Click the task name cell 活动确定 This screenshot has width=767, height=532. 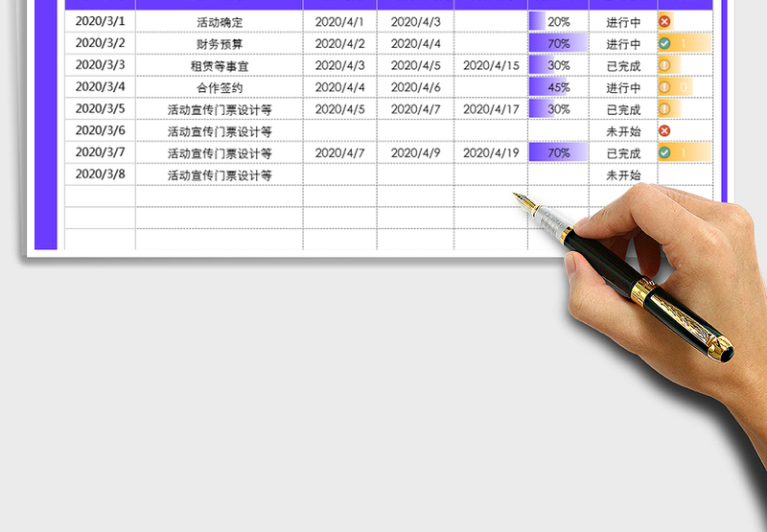point(220,22)
